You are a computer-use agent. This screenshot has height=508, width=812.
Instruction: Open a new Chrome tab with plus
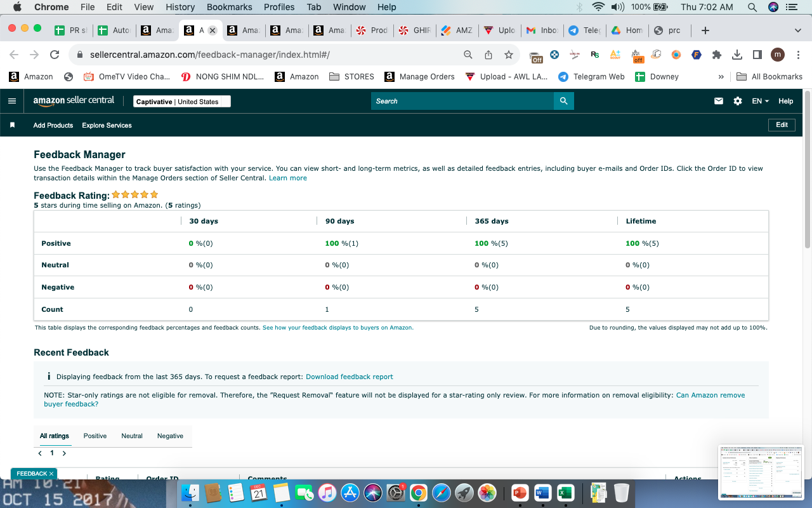(x=705, y=30)
